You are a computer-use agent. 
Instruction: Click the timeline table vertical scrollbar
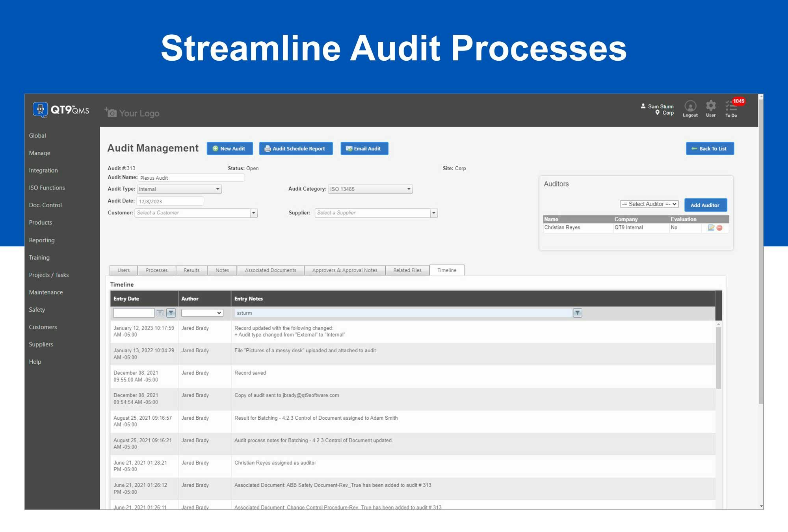click(x=718, y=357)
